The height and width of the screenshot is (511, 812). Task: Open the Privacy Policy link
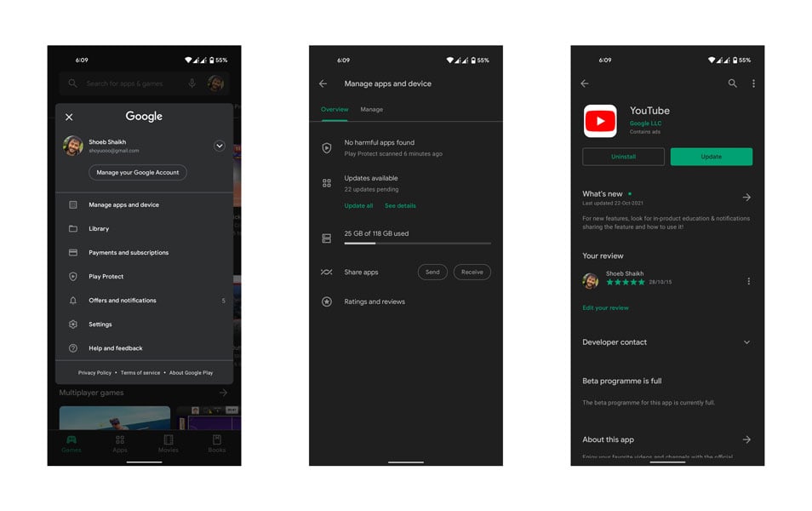(94, 373)
